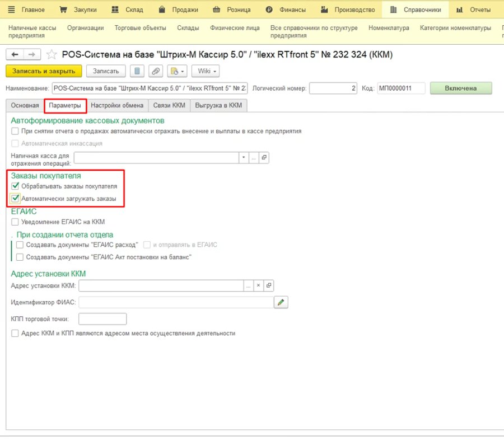Screen dimensions: 504x441
Task: Open attached files with paperclip icon
Action: pos(156,71)
